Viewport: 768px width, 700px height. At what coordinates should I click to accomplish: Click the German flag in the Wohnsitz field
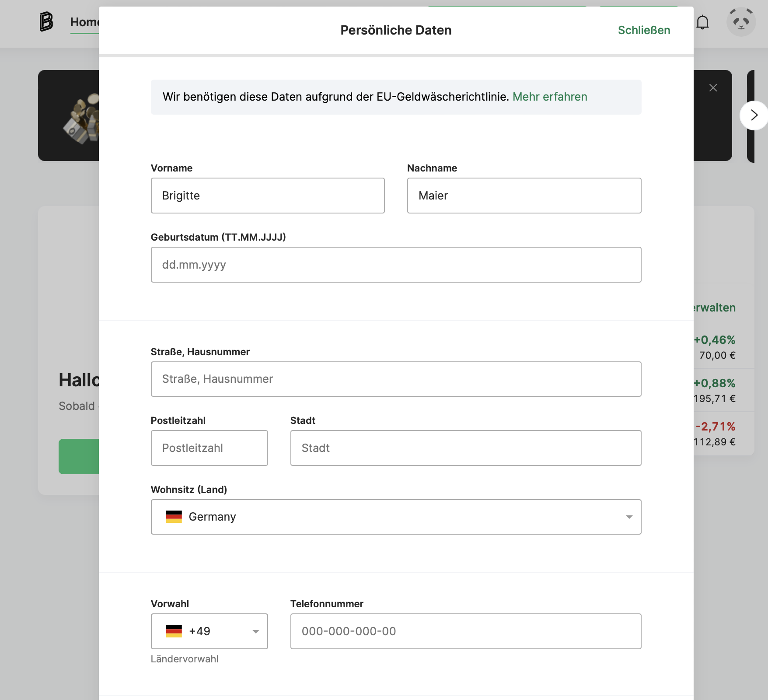[x=174, y=517]
